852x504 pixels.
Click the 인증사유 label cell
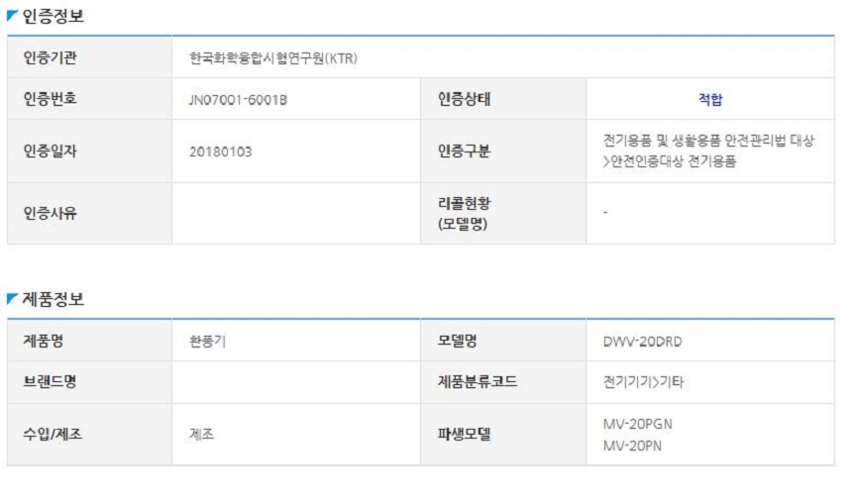click(89, 214)
